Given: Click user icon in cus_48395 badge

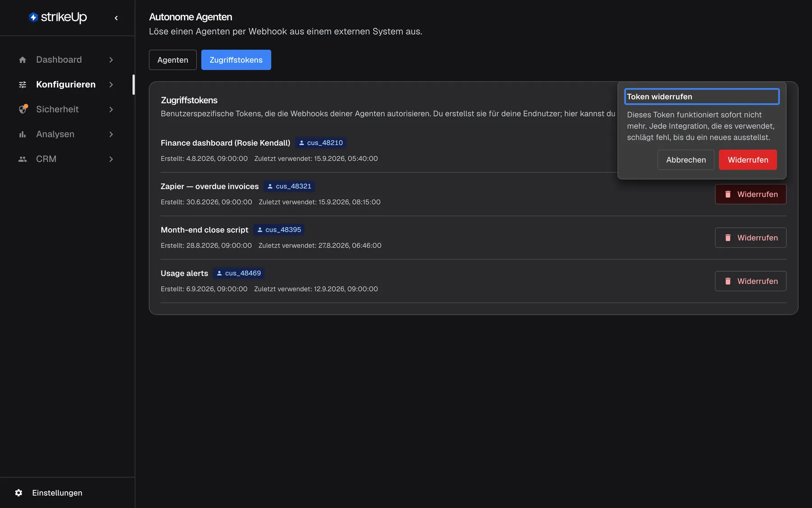Looking at the screenshot, I should coord(260,229).
